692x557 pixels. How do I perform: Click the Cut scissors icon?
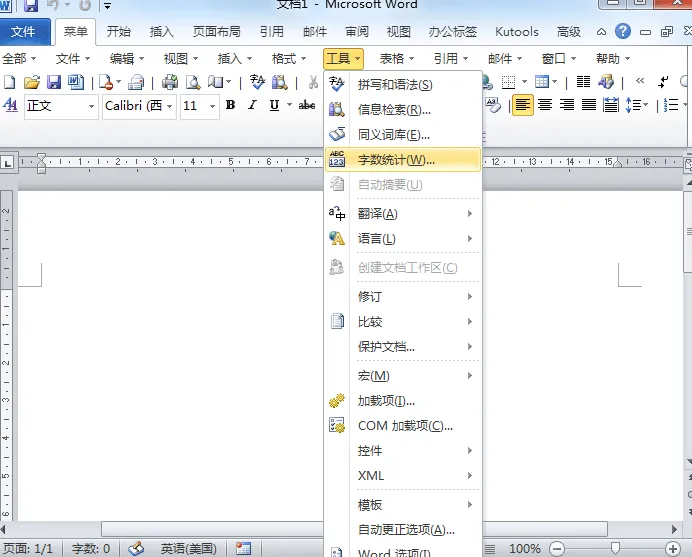[x=313, y=82]
